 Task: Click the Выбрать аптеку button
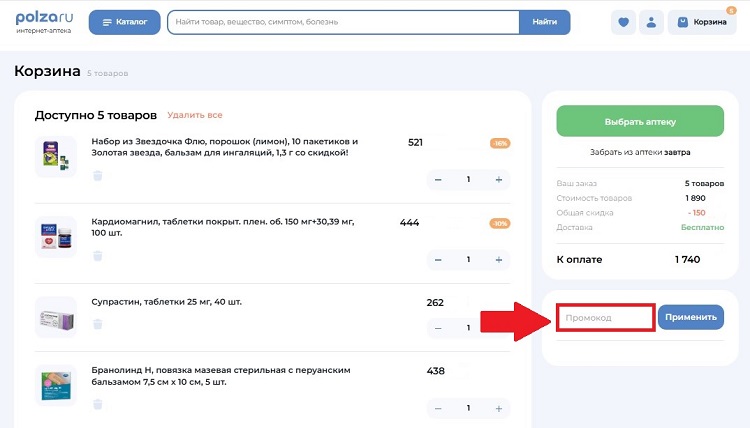click(x=640, y=121)
